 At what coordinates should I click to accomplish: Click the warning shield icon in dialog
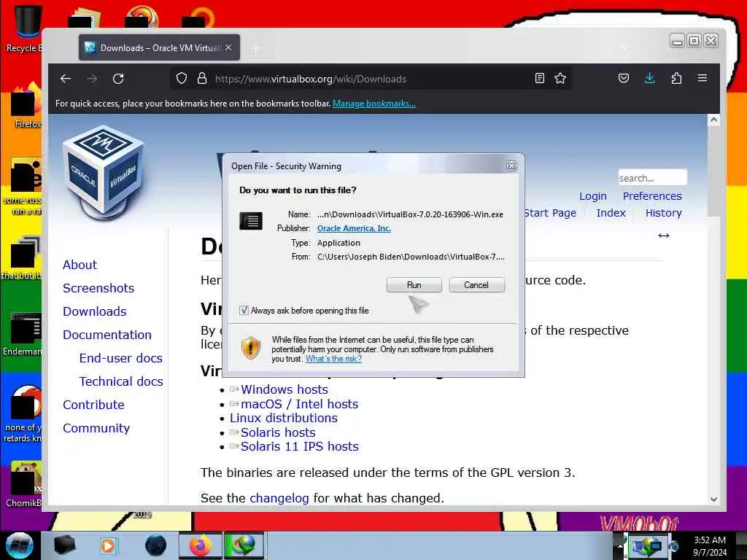(251, 348)
